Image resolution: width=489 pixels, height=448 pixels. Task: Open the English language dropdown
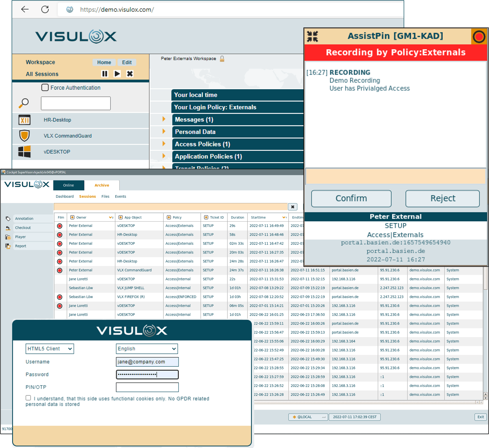[147, 349]
